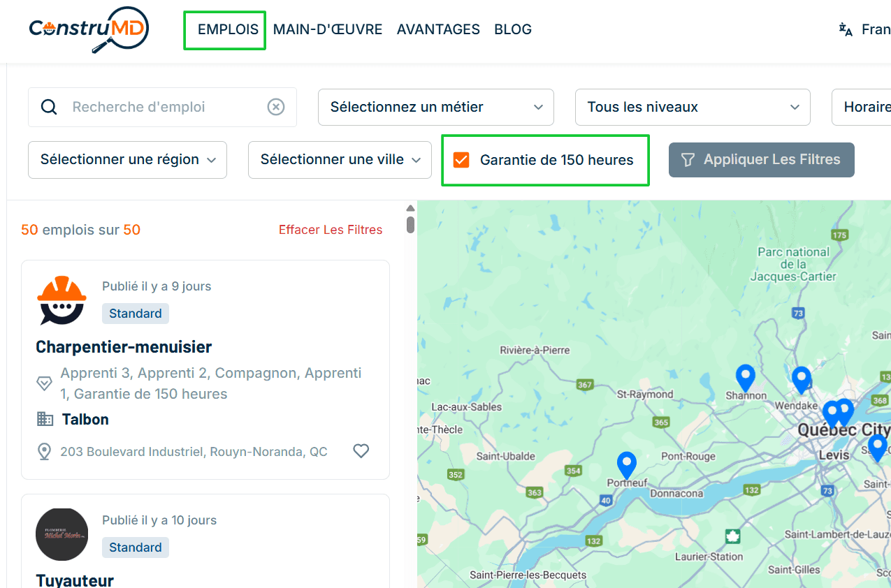The width and height of the screenshot is (891, 588).
Task: Go to the EMPLOIS menu item
Action: (x=228, y=29)
